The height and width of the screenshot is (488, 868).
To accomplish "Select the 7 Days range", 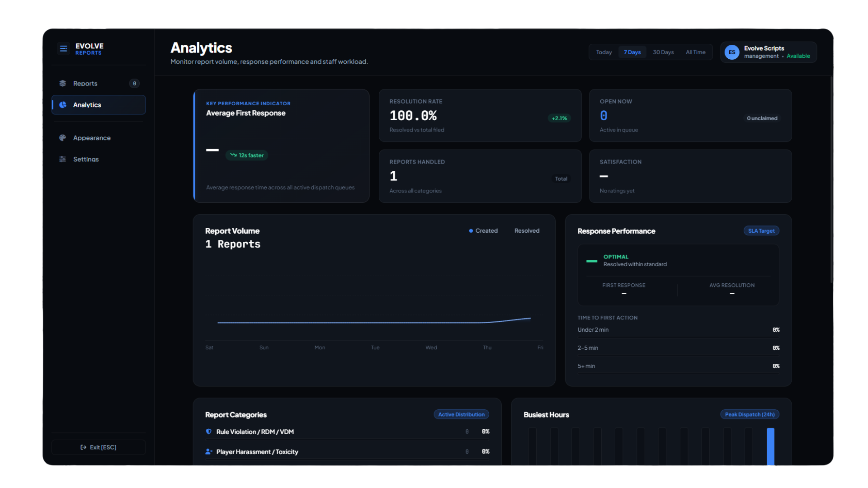I will pyautogui.click(x=632, y=52).
